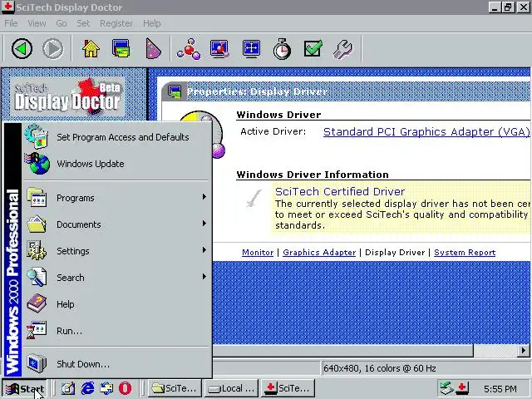Open the monitor with molecule icon

point(219,49)
